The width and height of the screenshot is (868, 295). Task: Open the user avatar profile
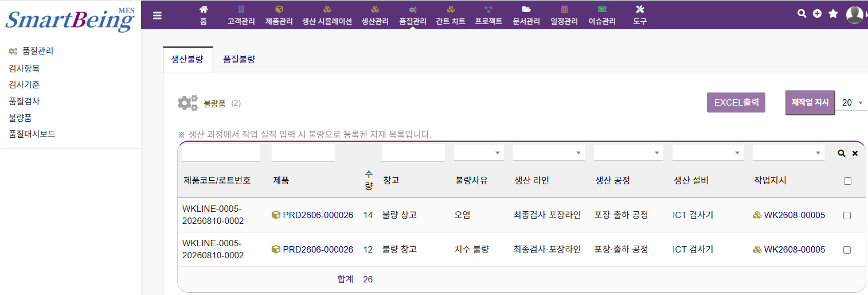(x=855, y=14)
